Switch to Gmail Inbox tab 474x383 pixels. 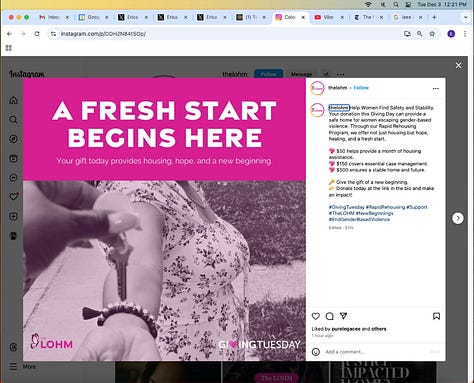(54, 17)
